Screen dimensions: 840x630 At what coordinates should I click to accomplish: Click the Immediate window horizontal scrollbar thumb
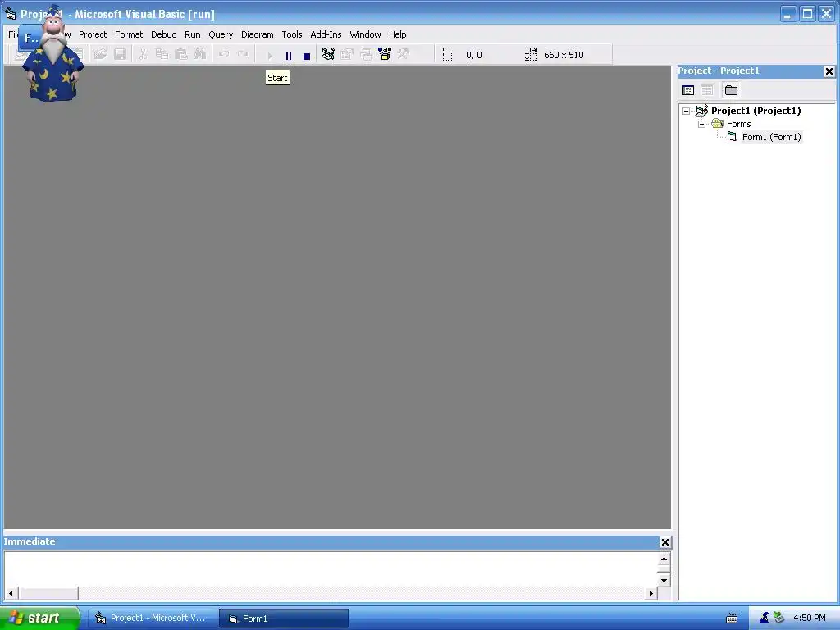tap(48, 593)
